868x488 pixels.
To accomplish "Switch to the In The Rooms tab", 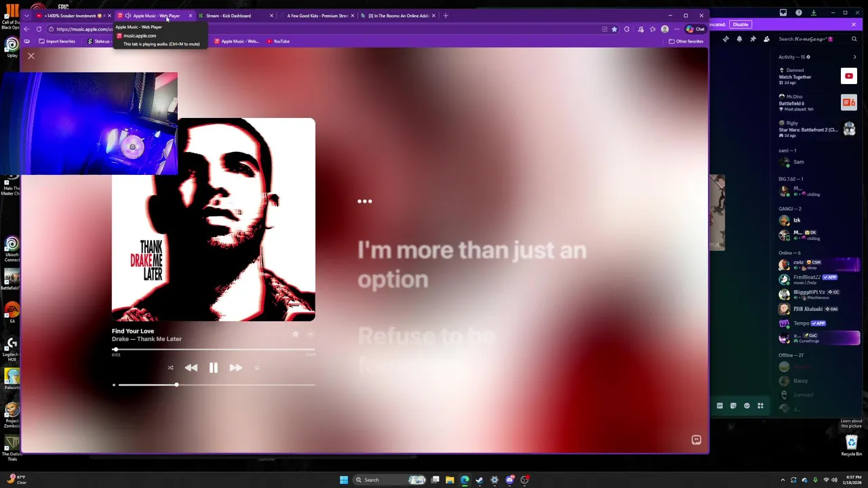I will pos(398,16).
